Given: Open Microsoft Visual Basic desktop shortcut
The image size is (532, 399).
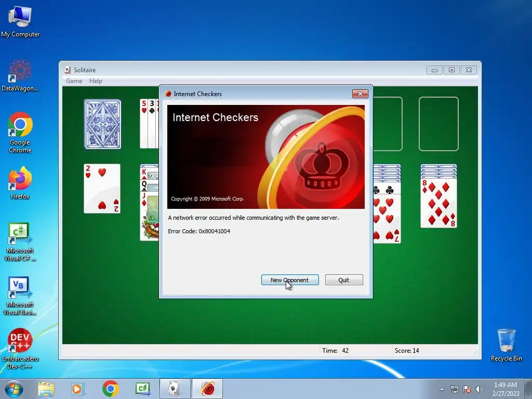Looking at the screenshot, I should 20,296.
